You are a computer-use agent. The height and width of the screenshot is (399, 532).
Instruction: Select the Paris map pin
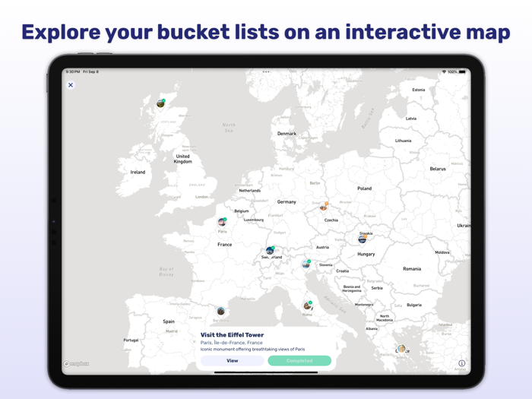(222, 223)
